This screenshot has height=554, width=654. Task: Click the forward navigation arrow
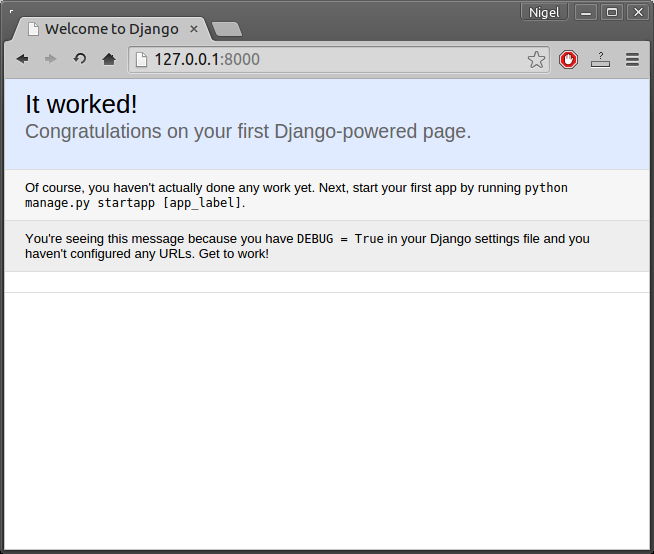[50, 59]
